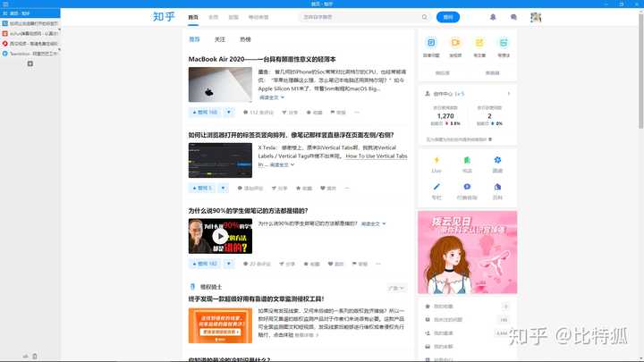The width and height of the screenshot is (644, 362).
Task: Switch to the 关注 feed tab
Action: coord(220,39)
